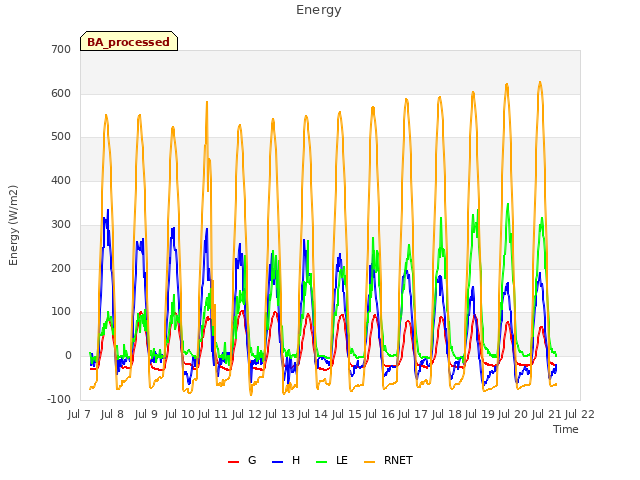
Task: Click the Jul 8 x-axis tick label
Action: point(112,414)
